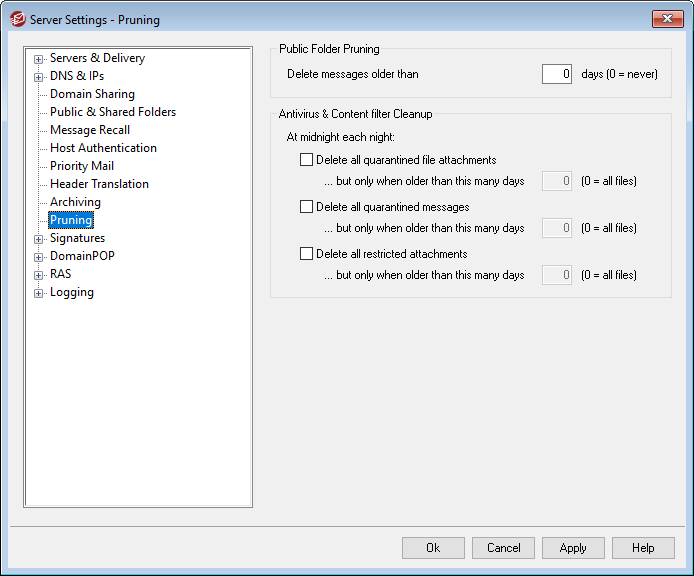Toggle Delete all restricted attachments checkbox
The image size is (694, 576).
306,254
